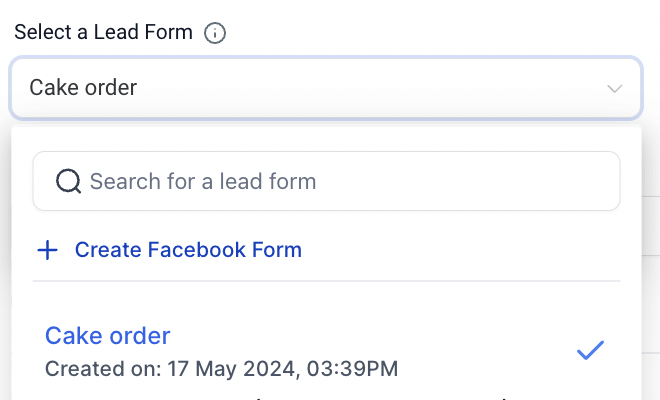Image resolution: width=660 pixels, height=400 pixels.
Task: Click the Select a Lead Form label
Action: point(103,32)
